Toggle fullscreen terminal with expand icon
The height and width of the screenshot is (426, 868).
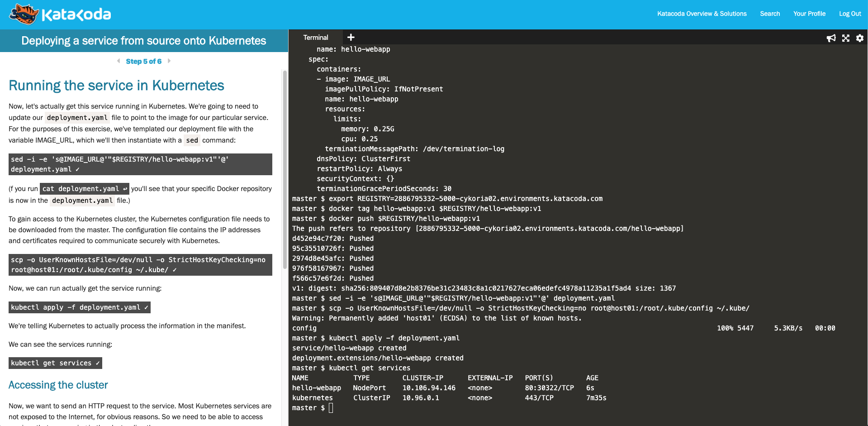(845, 38)
